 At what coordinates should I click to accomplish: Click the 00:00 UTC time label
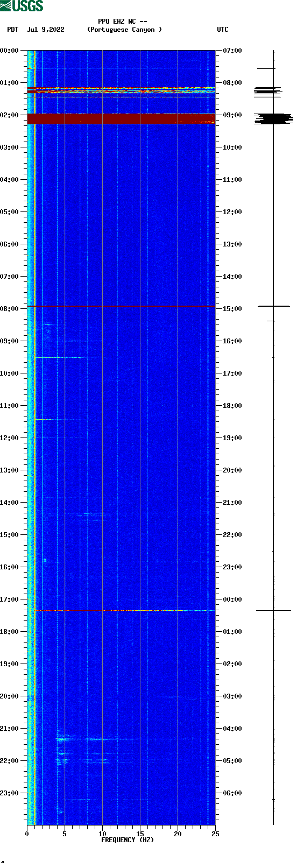[x=232, y=599]
